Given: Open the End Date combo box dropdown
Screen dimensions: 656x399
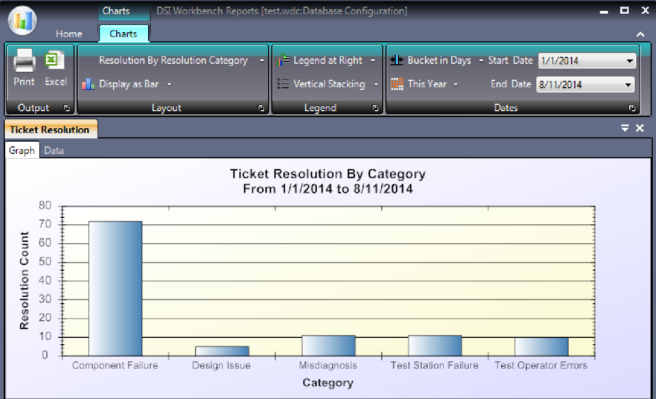Looking at the screenshot, I should tap(628, 85).
